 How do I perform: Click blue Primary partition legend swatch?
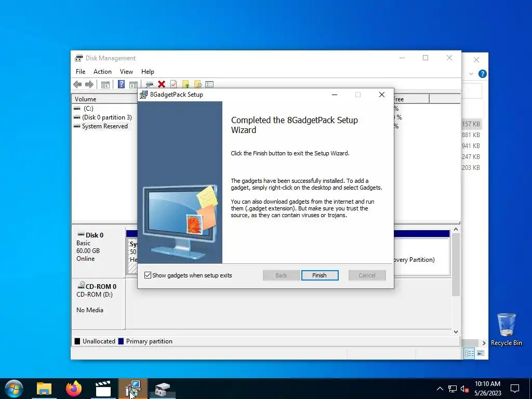(121, 341)
